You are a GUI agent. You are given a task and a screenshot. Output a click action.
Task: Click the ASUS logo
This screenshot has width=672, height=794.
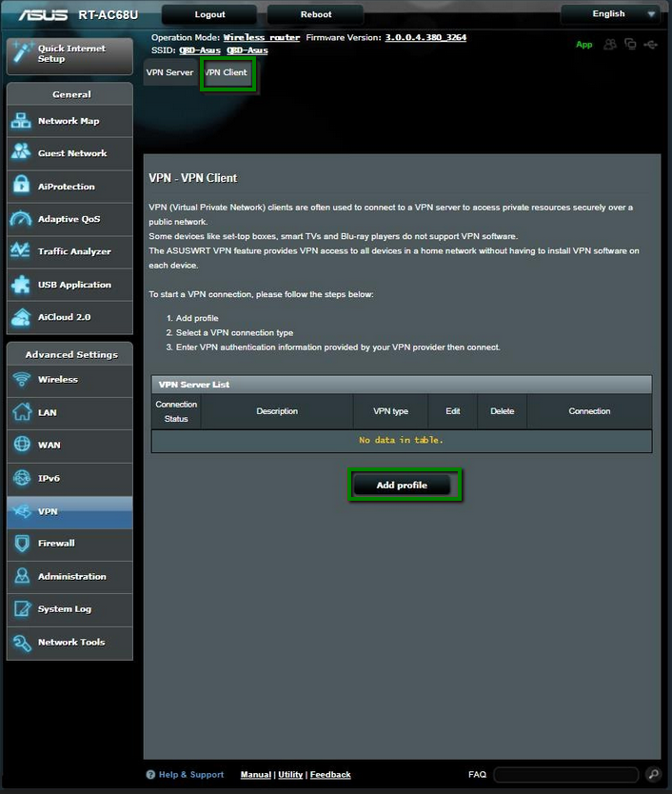[x=43, y=14]
